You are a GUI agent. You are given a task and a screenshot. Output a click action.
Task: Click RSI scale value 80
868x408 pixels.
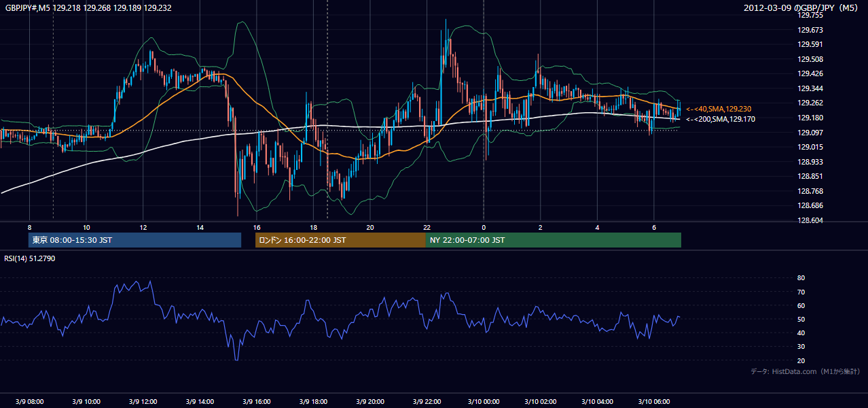coord(801,278)
